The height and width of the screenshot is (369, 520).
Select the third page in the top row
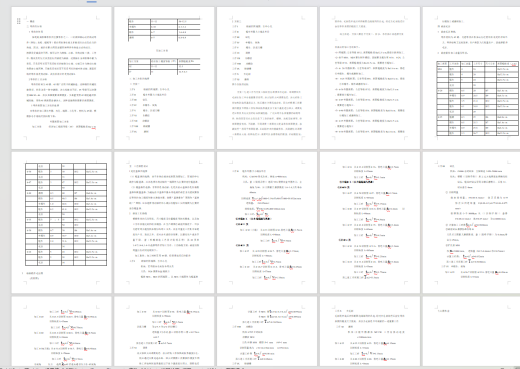(267, 78)
